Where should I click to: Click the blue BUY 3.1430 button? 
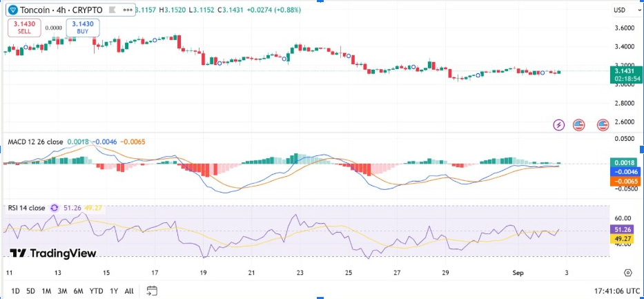click(x=83, y=28)
